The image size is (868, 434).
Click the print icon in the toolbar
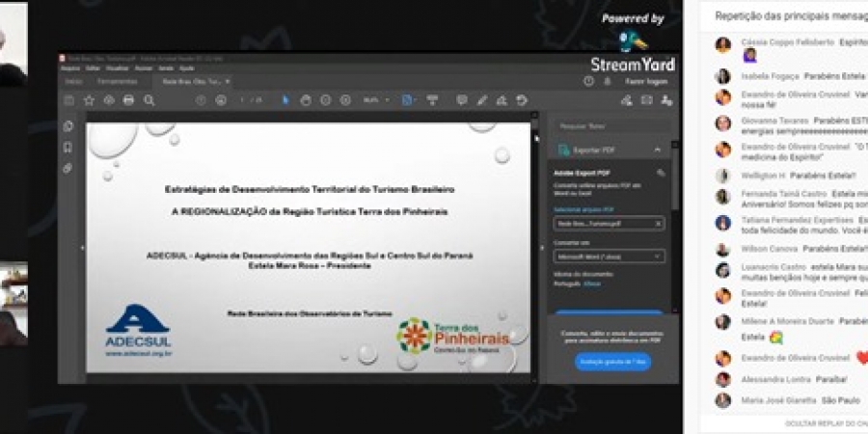[129, 100]
